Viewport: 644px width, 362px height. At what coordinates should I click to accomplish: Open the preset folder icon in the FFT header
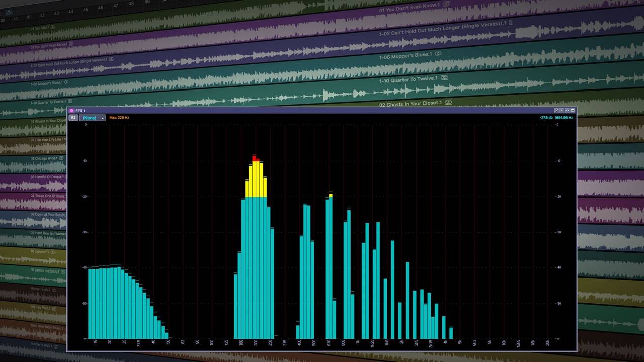point(568,110)
